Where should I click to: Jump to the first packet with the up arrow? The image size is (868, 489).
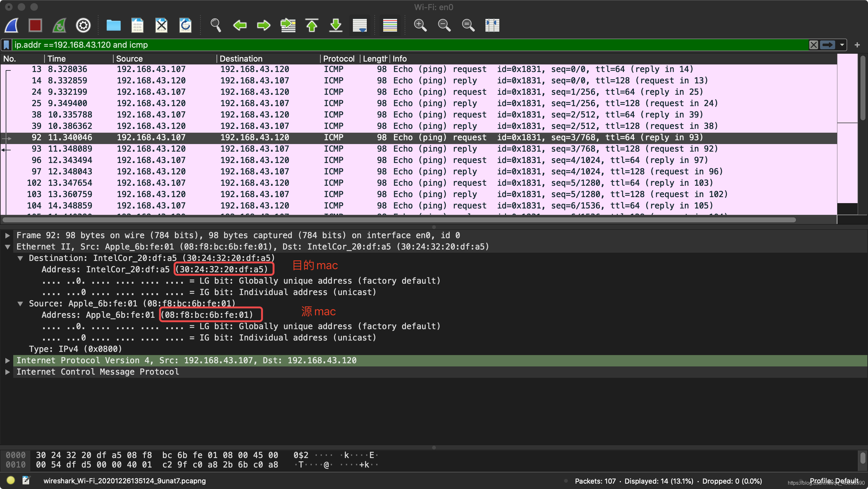312,26
